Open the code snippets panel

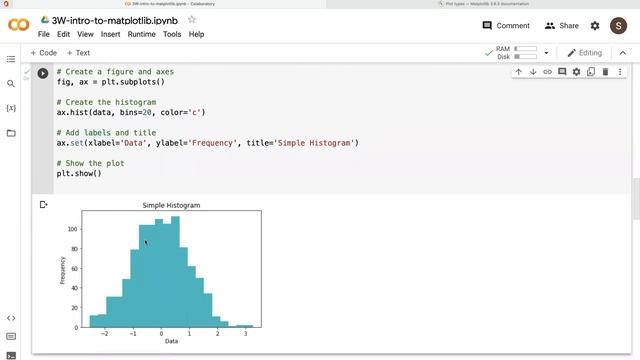click(11, 318)
